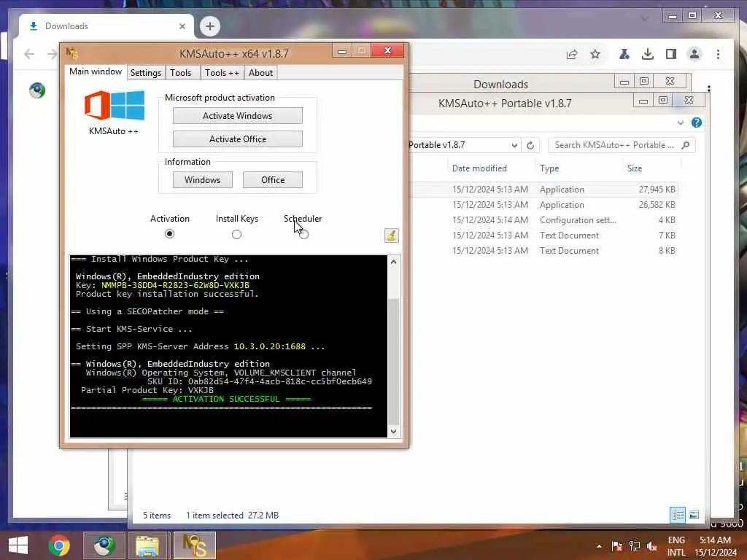This screenshot has height=560, width=747.
Task: Open the Tools tab
Action: tap(181, 73)
